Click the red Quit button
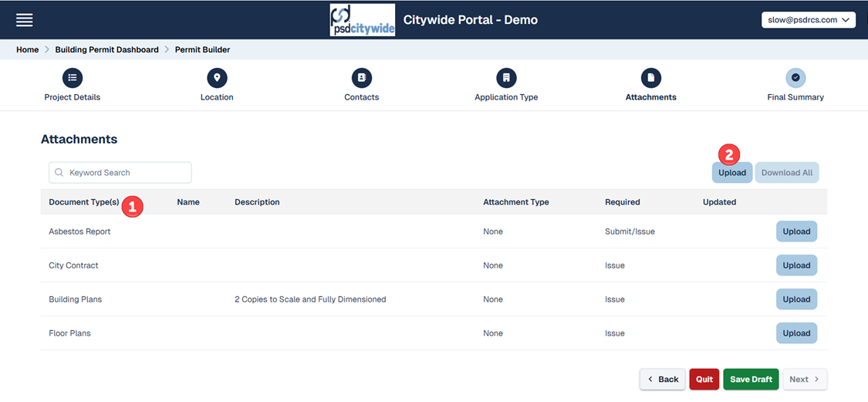The width and height of the screenshot is (868, 402). click(704, 380)
